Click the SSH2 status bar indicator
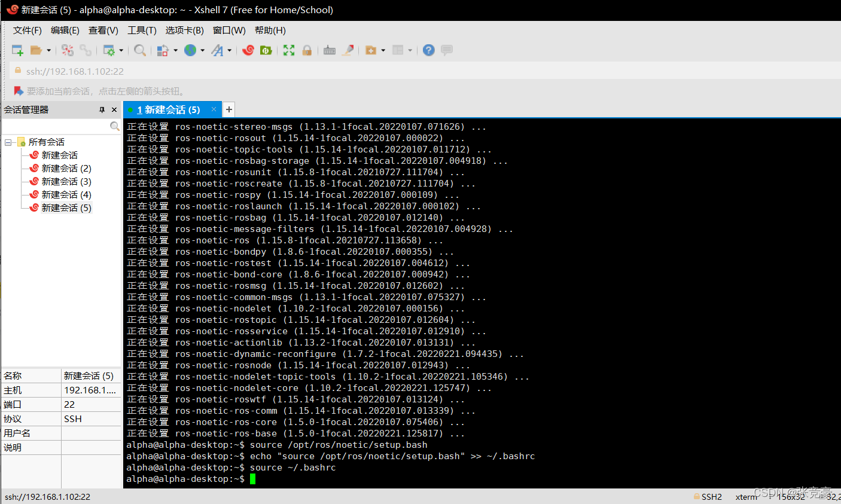The width and height of the screenshot is (841, 504). coord(708,497)
